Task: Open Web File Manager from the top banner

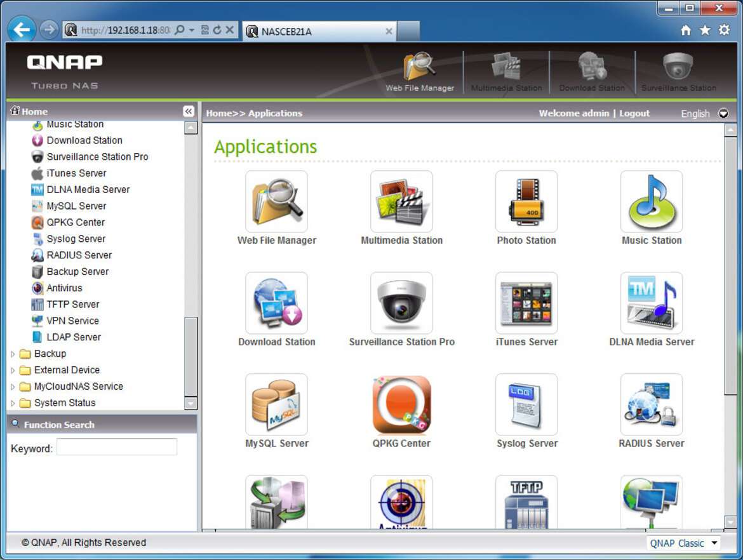Action: click(x=419, y=72)
